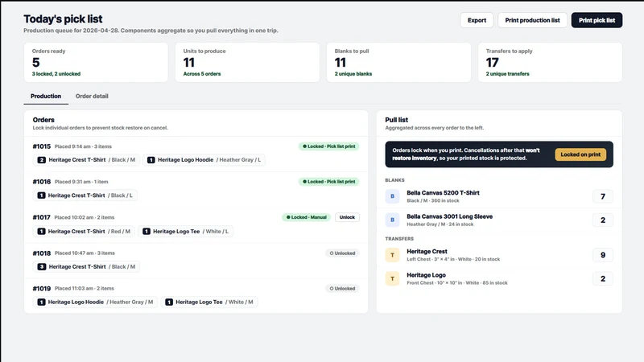Click the 'Across 5 orders' text
The image size is (644, 362).
tap(202, 74)
